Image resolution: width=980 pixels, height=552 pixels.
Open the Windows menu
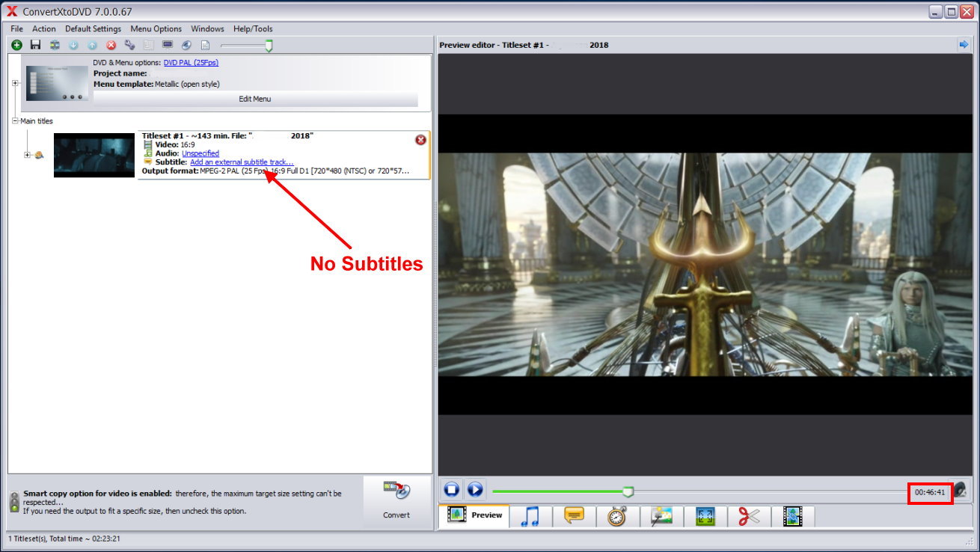pos(207,28)
